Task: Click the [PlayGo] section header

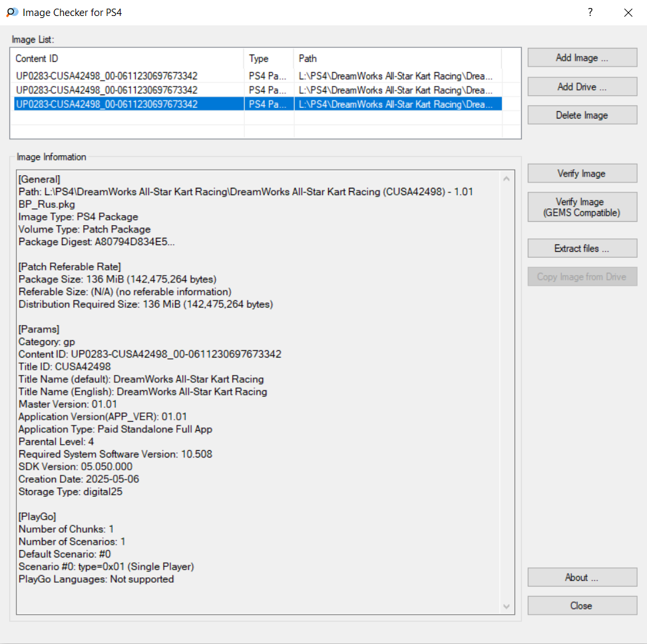Action: (37, 517)
